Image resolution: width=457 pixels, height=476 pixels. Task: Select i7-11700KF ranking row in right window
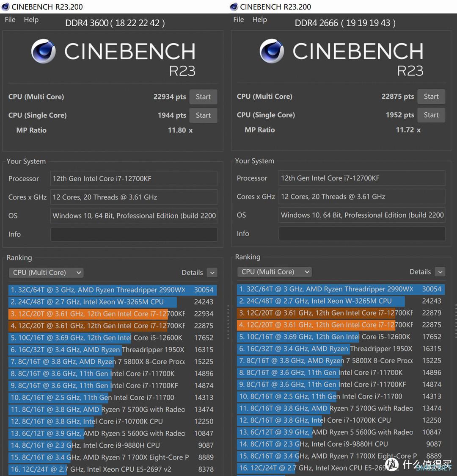click(341, 385)
